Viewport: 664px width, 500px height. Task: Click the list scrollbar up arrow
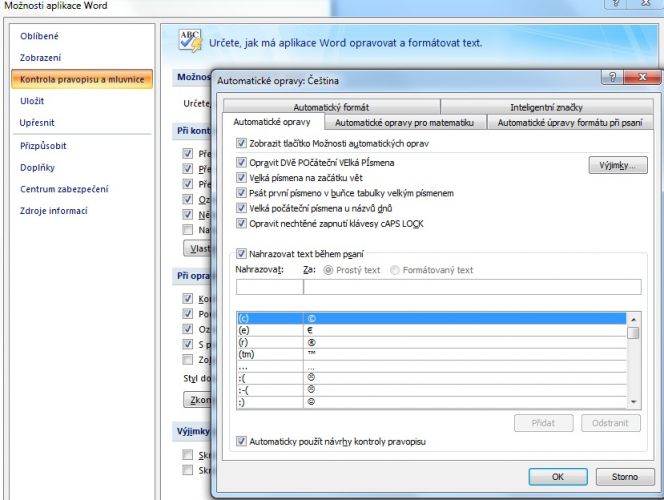point(634,319)
